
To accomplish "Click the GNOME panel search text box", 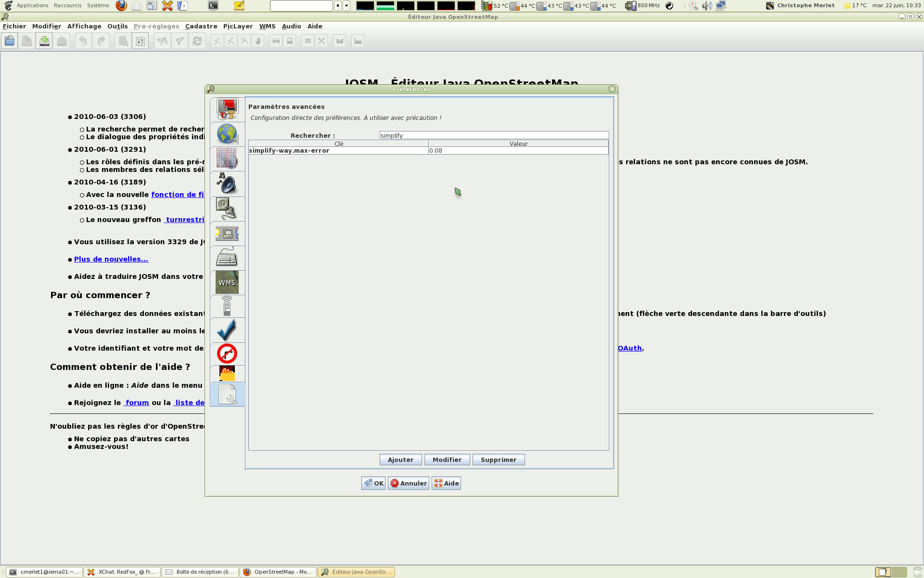I will click(x=301, y=6).
